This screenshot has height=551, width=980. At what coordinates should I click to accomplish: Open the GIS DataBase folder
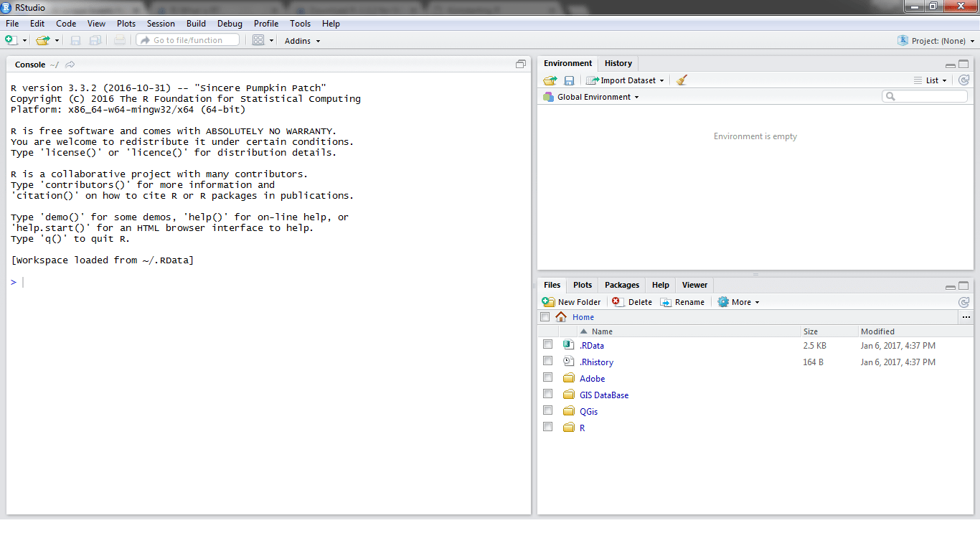pos(604,395)
